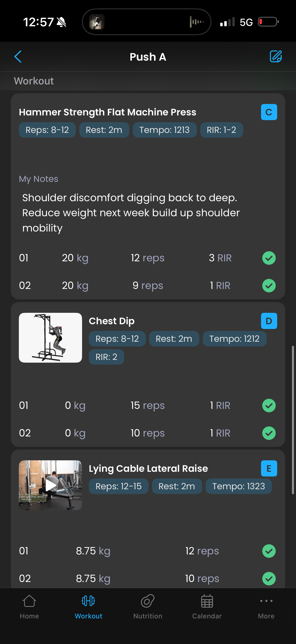The height and width of the screenshot is (644, 296).
Task: Edit the 20 kg weight in set 01
Action: coord(75,258)
